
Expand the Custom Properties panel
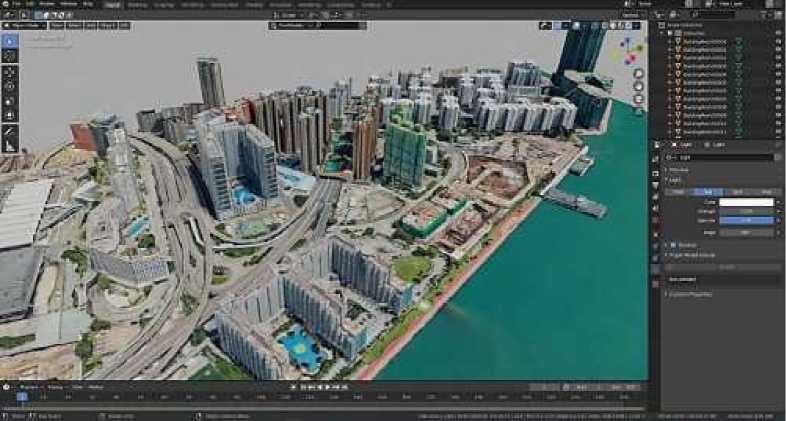click(x=690, y=294)
